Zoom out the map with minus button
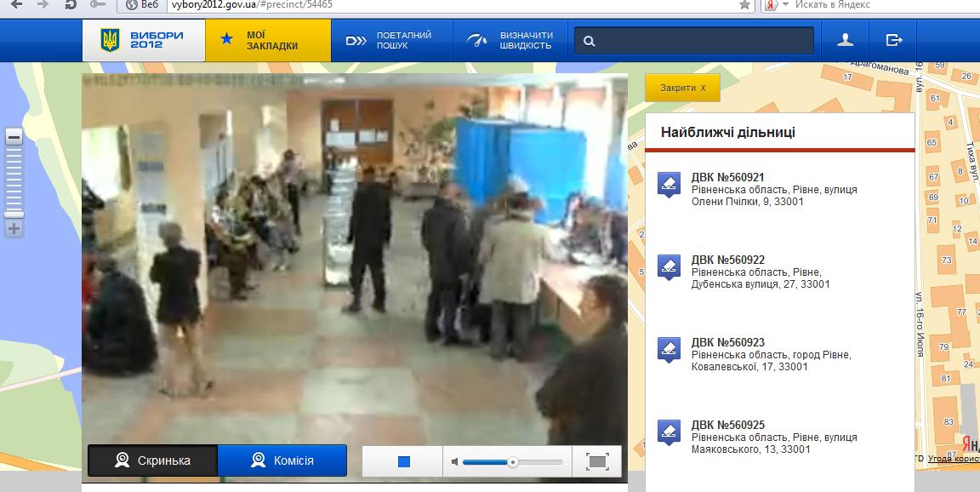 coord(14,137)
